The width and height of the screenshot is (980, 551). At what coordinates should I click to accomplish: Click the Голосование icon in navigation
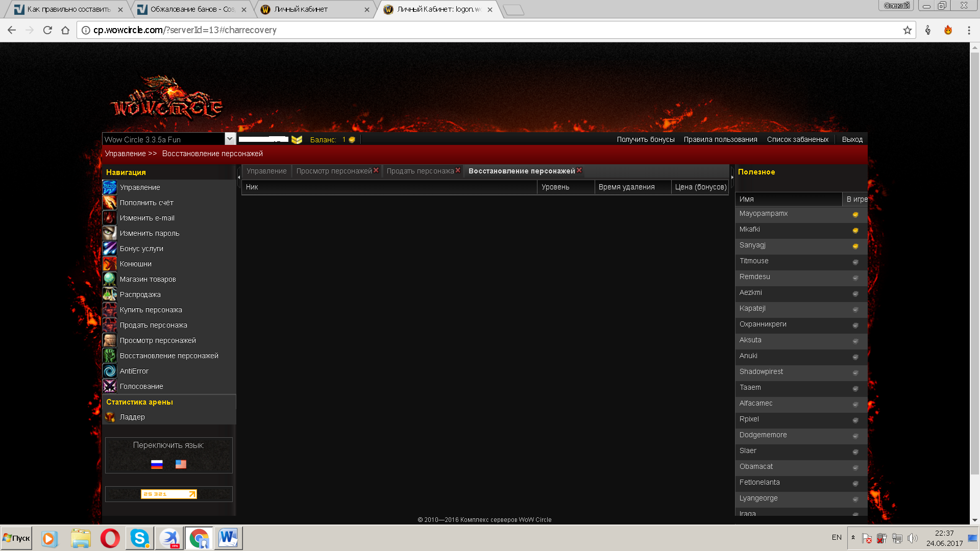coord(109,386)
